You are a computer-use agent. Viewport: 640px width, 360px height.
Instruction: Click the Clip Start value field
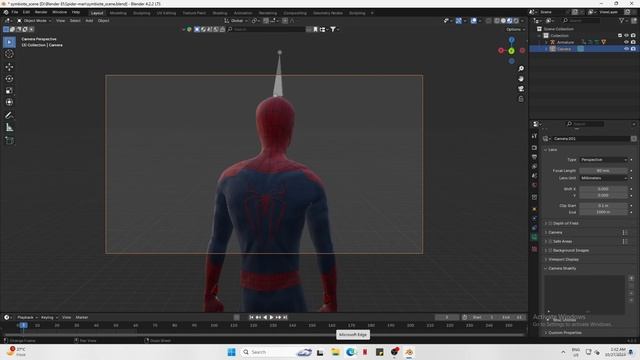click(603, 206)
